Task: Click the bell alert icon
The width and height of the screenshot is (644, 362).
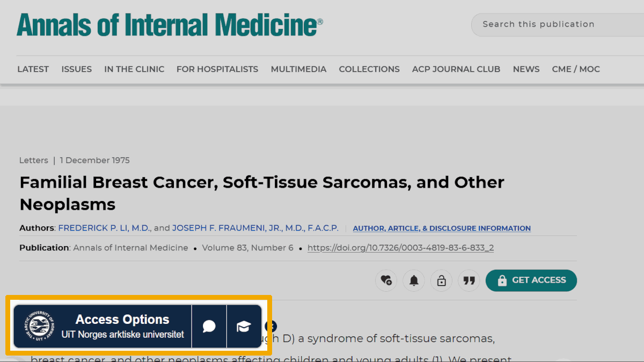Action: [414, 280]
